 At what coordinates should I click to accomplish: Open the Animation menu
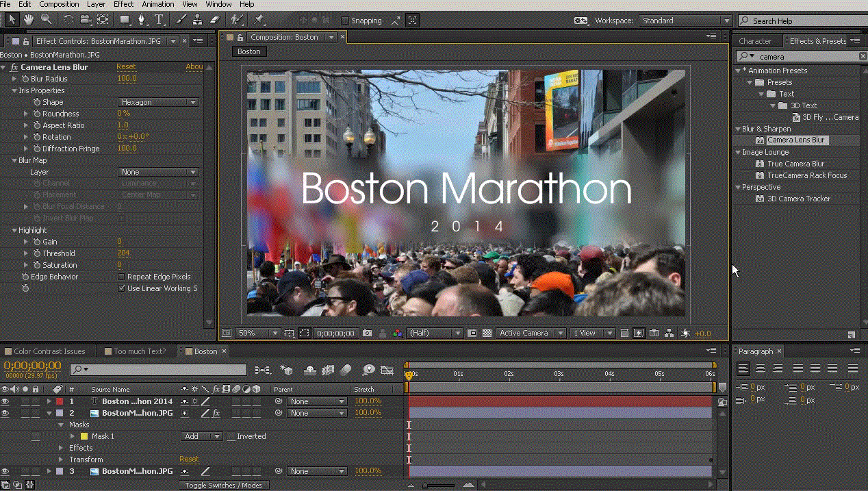157,4
